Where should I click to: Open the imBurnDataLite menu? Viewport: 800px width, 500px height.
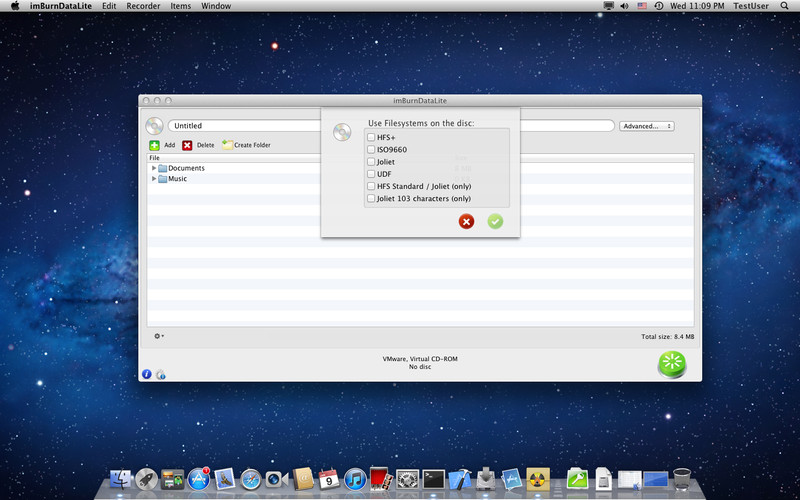(61, 6)
